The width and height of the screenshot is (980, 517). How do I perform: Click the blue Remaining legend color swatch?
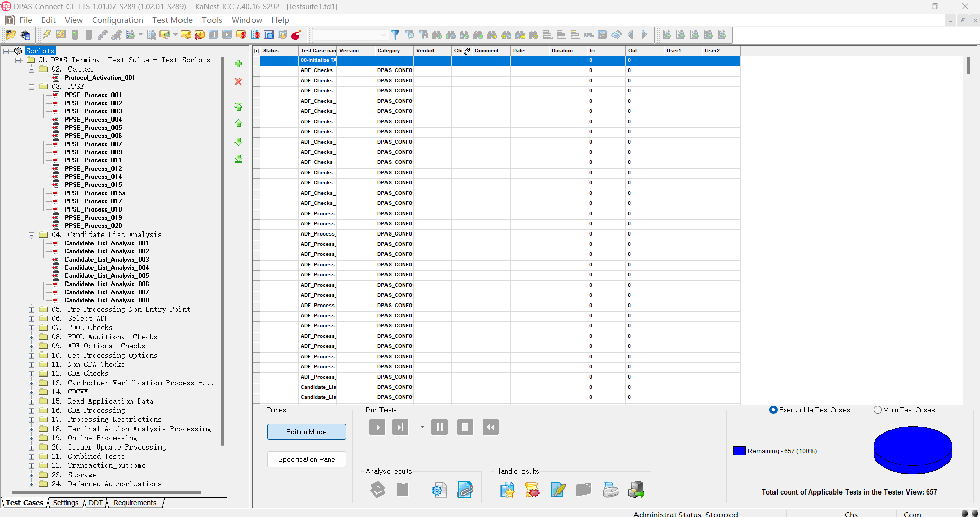[739, 451]
